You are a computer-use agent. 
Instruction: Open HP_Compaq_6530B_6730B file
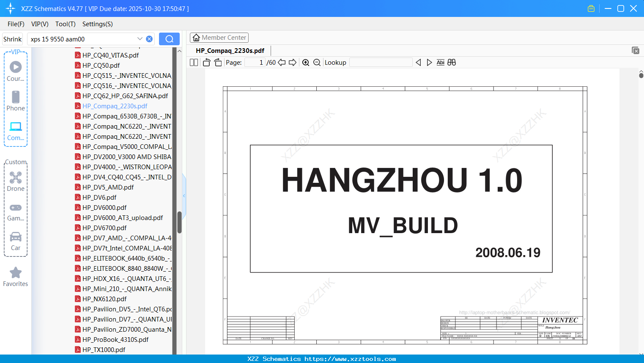(123, 116)
